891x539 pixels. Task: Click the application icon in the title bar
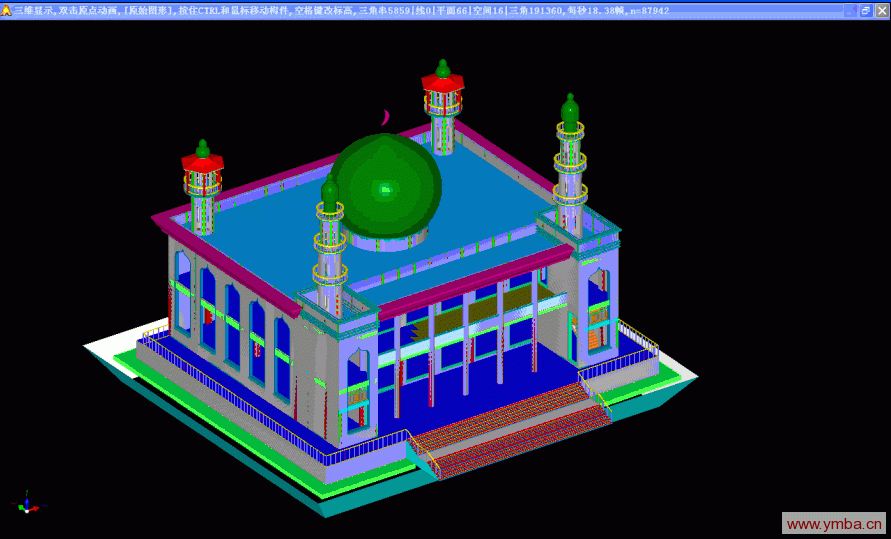[7, 10]
